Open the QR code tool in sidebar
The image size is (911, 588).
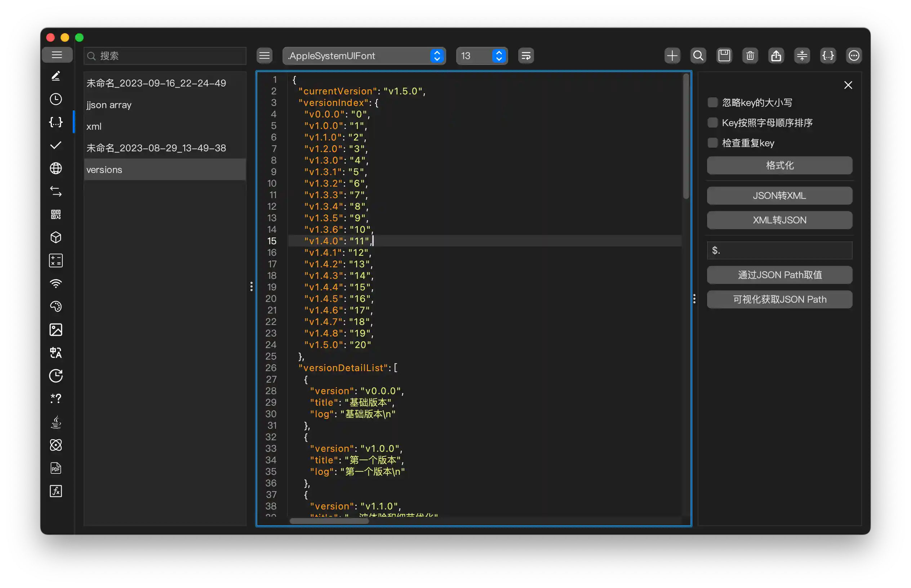[56, 215]
